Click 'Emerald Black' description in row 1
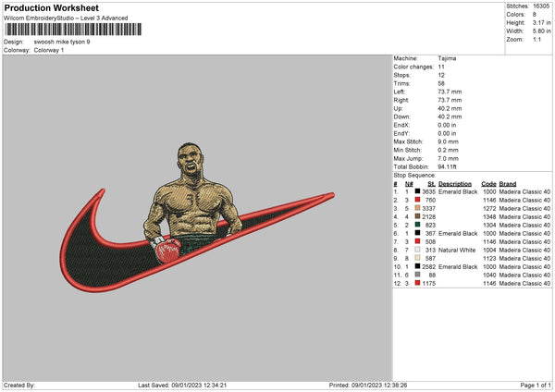 click(x=458, y=191)
